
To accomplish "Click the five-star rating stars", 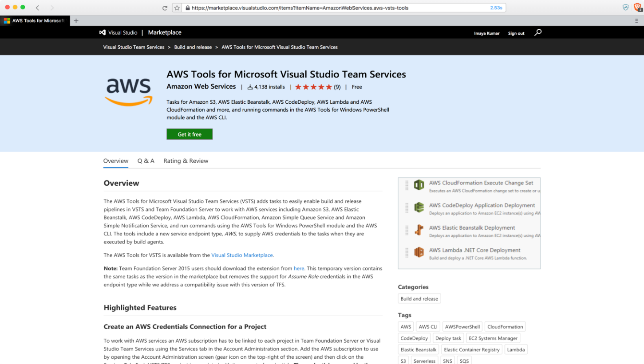I will click(313, 87).
